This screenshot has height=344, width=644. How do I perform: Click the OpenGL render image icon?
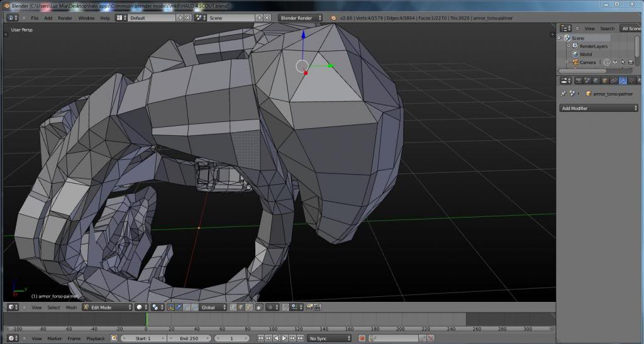pyautogui.click(x=309, y=308)
